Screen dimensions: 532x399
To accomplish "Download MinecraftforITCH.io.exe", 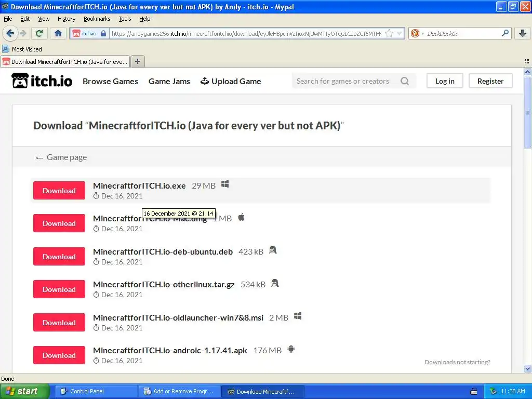I will click(x=59, y=190).
